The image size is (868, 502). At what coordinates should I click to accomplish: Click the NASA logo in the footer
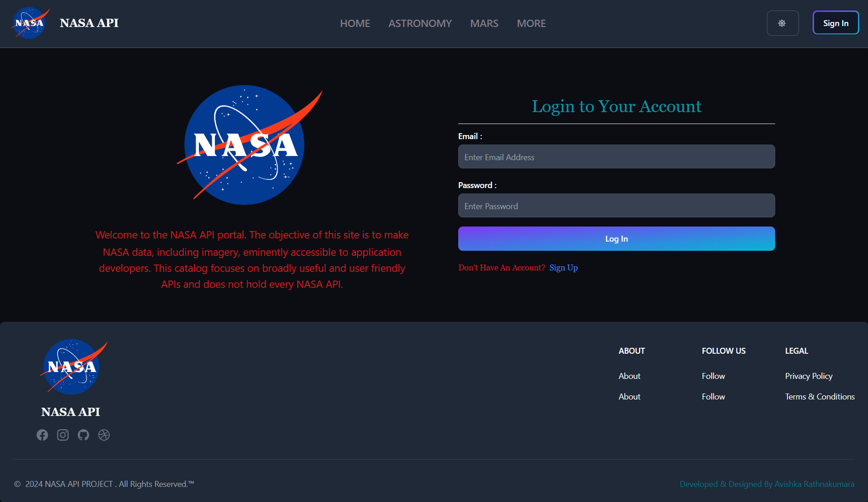(72, 366)
